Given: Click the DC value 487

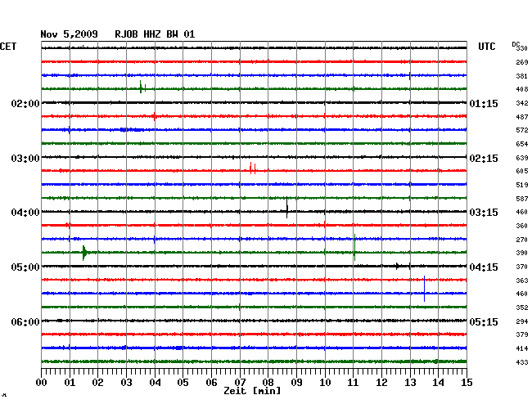Looking at the screenshot, I should (522, 117).
